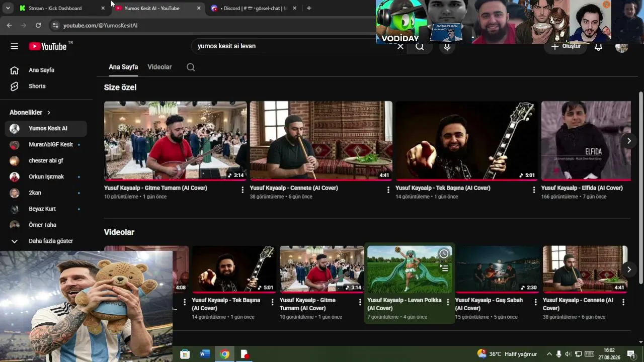Play Gitme Turnam thumbnail in Size özel
The width and height of the screenshot is (644, 362).
click(175, 141)
